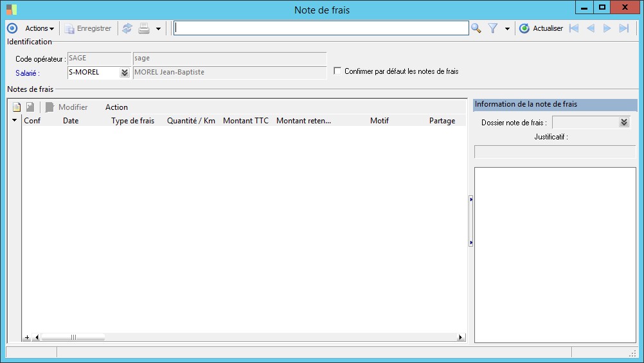Sort by the Date column header
The width and height of the screenshot is (644, 363).
point(71,121)
